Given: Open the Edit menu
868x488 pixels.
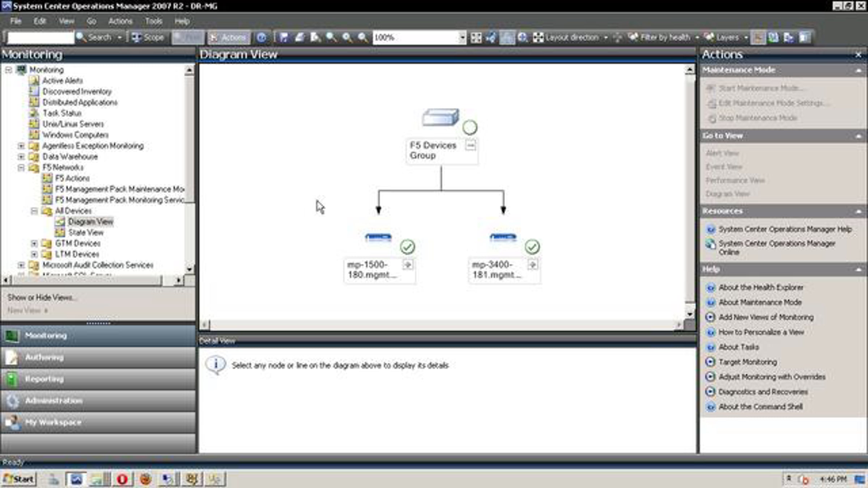Looking at the screenshot, I should (40, 21).
